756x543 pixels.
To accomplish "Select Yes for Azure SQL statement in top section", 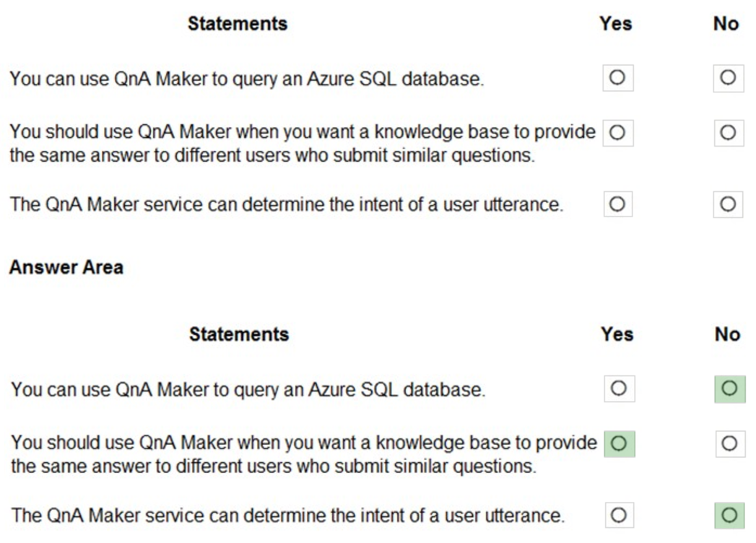I will tap(618, 77).
